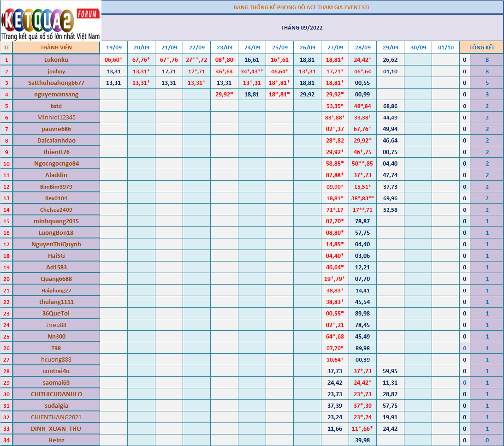The width and height of the screenshot is (504, 446).
Task: Click the TỔNG KẾT column header
Action: point(481,48)
